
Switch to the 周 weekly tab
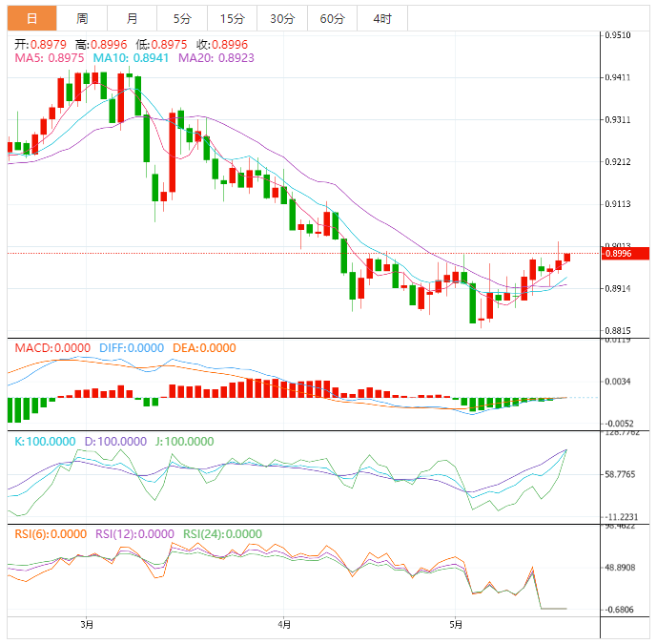82,18
